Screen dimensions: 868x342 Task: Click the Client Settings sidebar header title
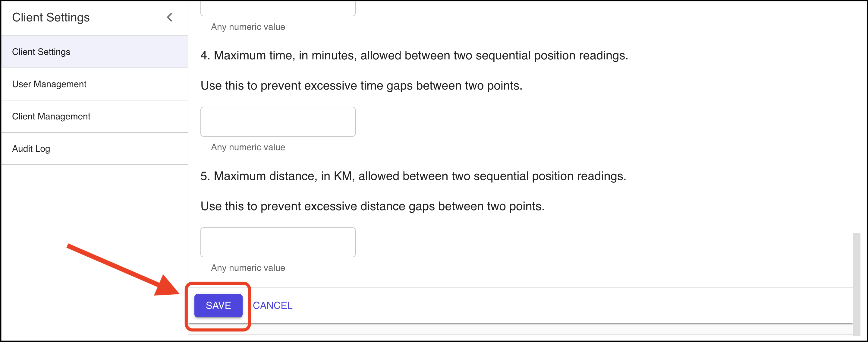tap(51, 17)
